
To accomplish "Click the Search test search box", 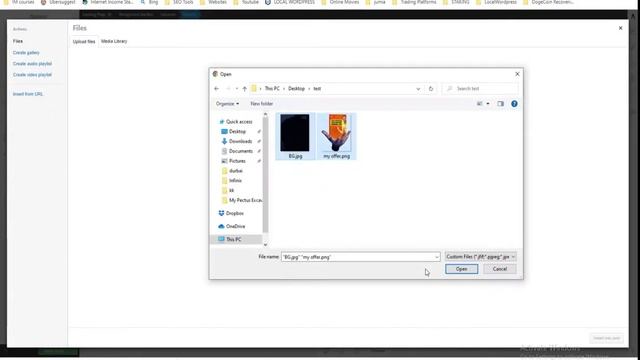I will [481, 89].
